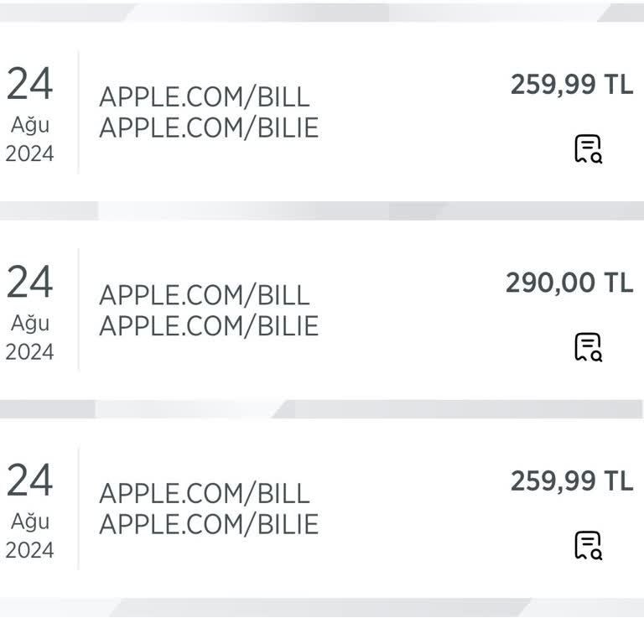Viewport: 644px width, 644px height.
Task: Click the top transaction's 259,99 TL amount
Action: tap(572, 86)
